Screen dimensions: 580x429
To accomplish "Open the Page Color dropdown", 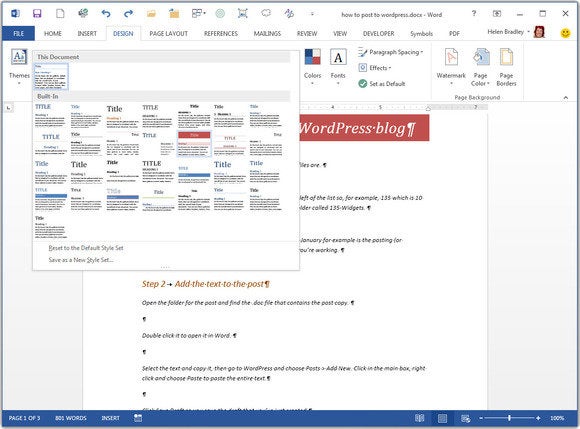I will pos(480,67).
